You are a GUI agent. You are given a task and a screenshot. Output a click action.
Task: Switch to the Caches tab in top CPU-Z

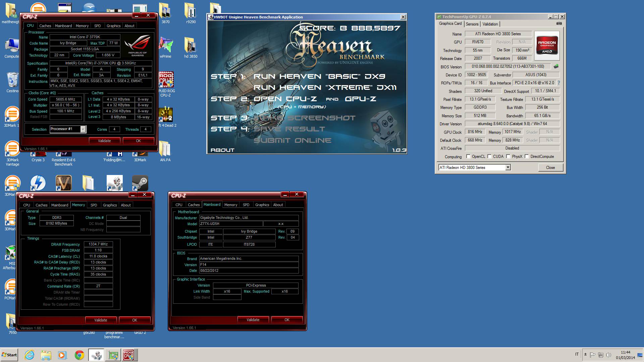tap(45, 26)
